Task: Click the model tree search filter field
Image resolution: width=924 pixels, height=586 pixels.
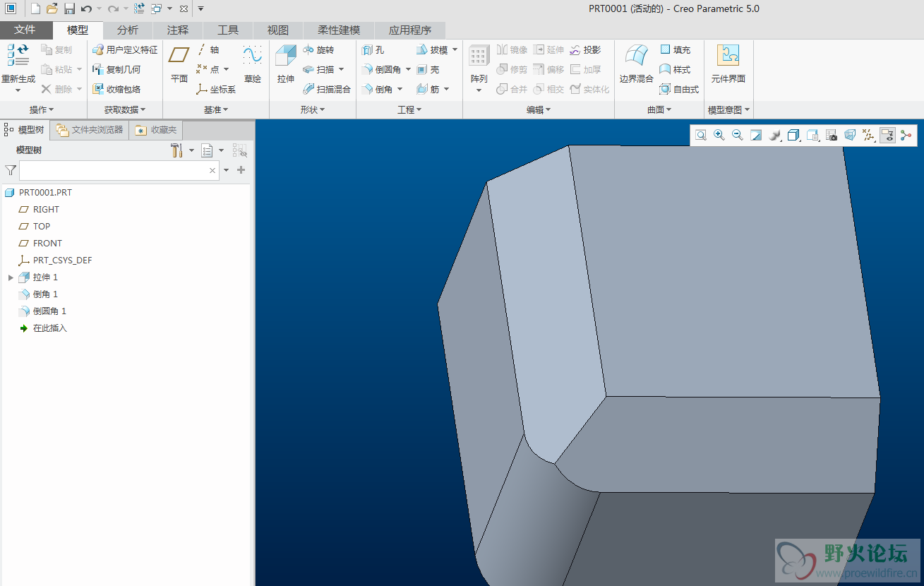Action: (x=119, y=170)
